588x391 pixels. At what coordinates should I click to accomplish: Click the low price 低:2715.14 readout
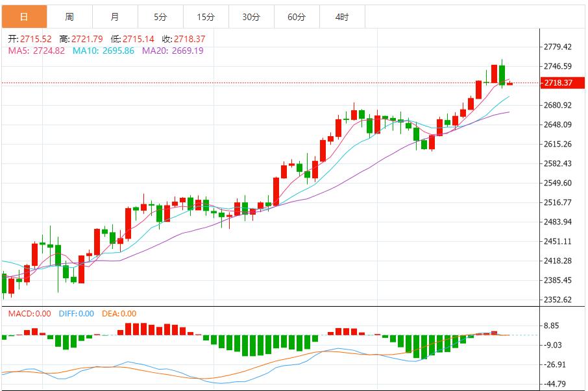pos(132,39)
